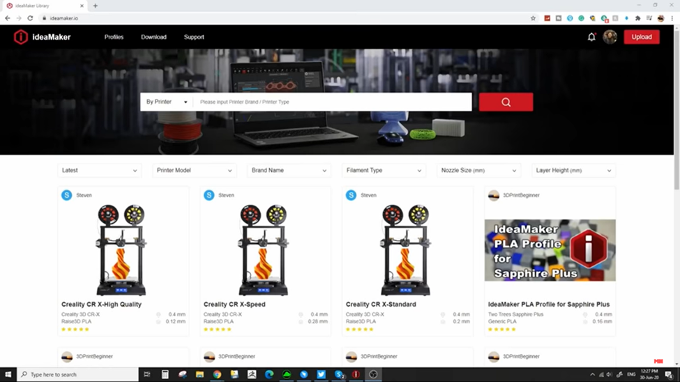Click the red extension icon in Chrome toolbar
This screenshot has height=382, width=680.
coord(547,18)
